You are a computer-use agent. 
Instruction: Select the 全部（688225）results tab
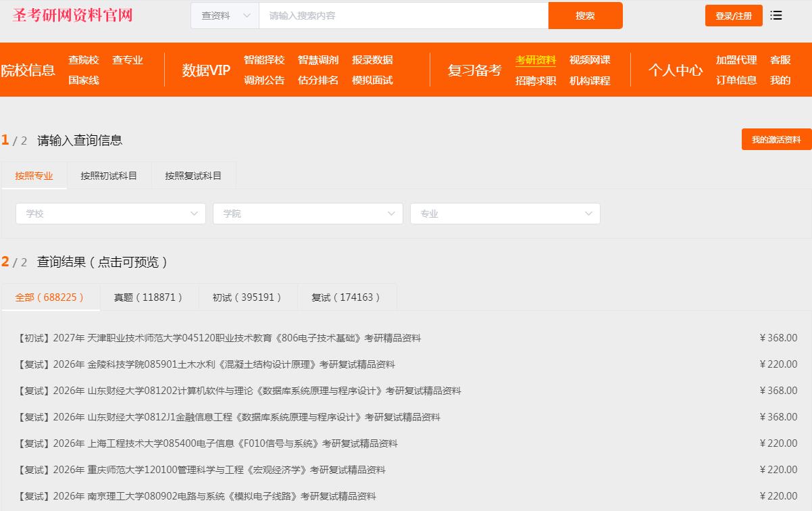coord(51,297)
